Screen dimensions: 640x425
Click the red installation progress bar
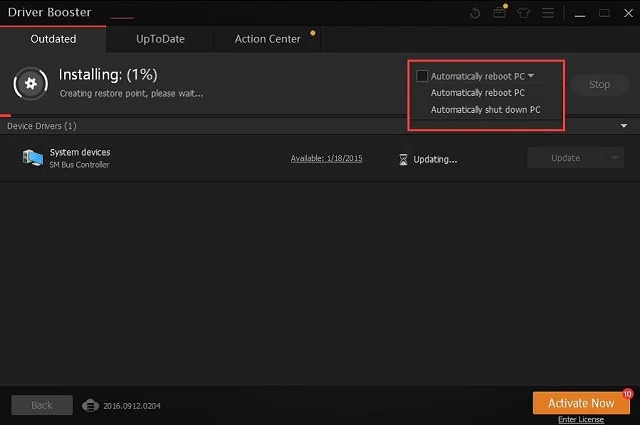[x=5, y=116]
